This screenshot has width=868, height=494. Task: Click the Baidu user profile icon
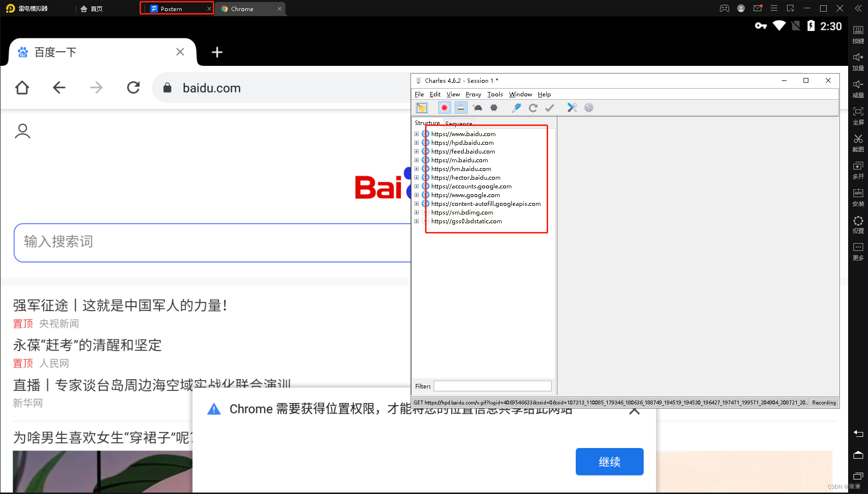coord(22,131)
